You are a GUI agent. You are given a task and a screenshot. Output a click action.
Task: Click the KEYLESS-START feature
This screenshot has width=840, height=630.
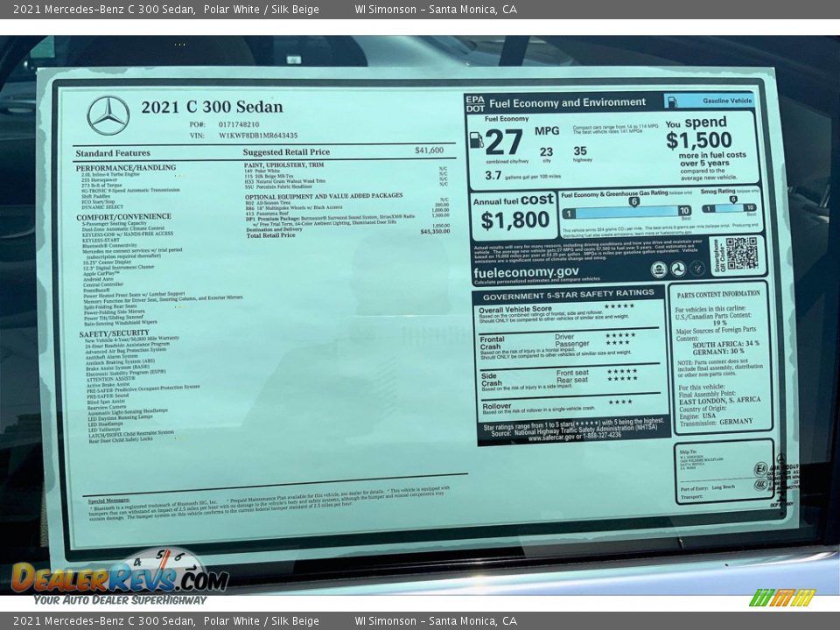click(101, 240)
